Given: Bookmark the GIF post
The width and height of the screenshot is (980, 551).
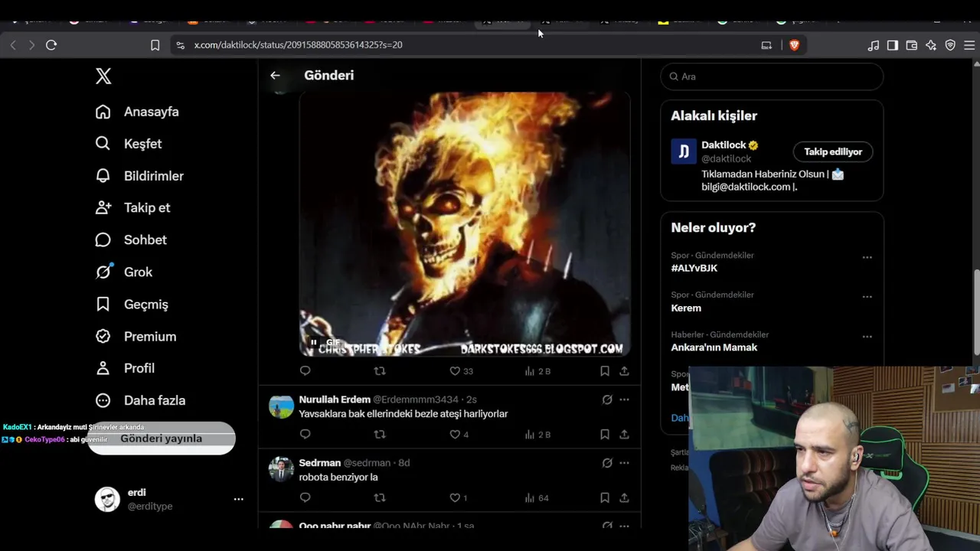Looking at the screenshot, I should point(604,371).
